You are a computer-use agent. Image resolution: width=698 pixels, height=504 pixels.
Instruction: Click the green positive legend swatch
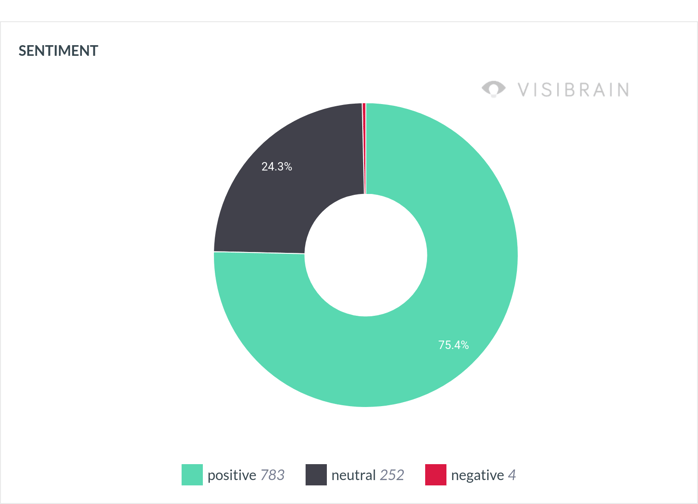[192, 475]
